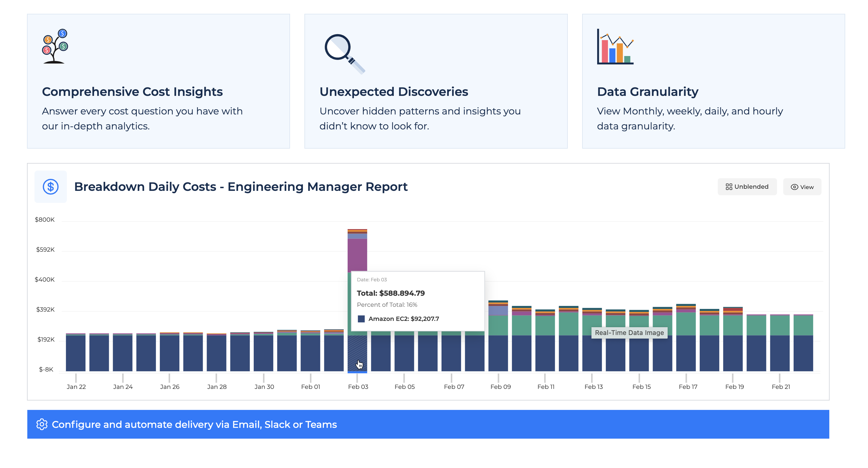Click the Amazon EC2 legend color square
This screenshot has height=468, width=868.
(x=361, y=318)
